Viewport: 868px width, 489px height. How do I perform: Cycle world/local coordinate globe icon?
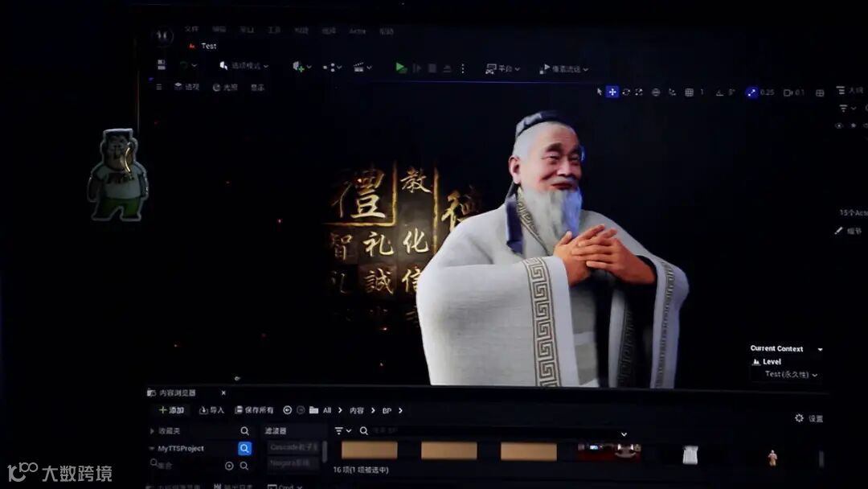pyautogui.click(x=656, y=92)
